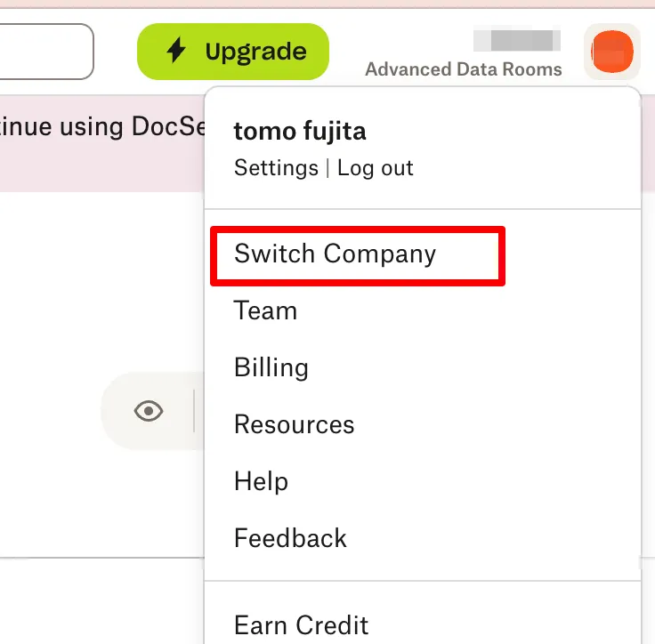Click the tomo fujita user name
655x644 pixels.
click(300, 132)
